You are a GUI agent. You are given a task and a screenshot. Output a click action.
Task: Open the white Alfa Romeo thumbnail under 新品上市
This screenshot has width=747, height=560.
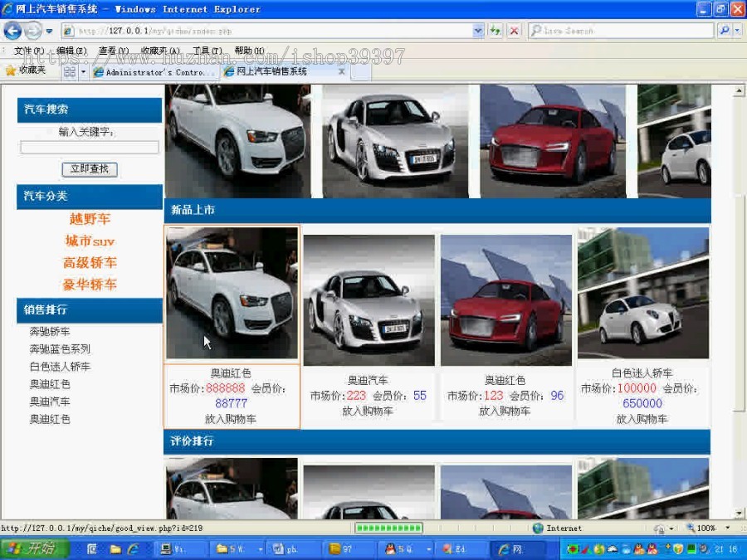[643, 293]
